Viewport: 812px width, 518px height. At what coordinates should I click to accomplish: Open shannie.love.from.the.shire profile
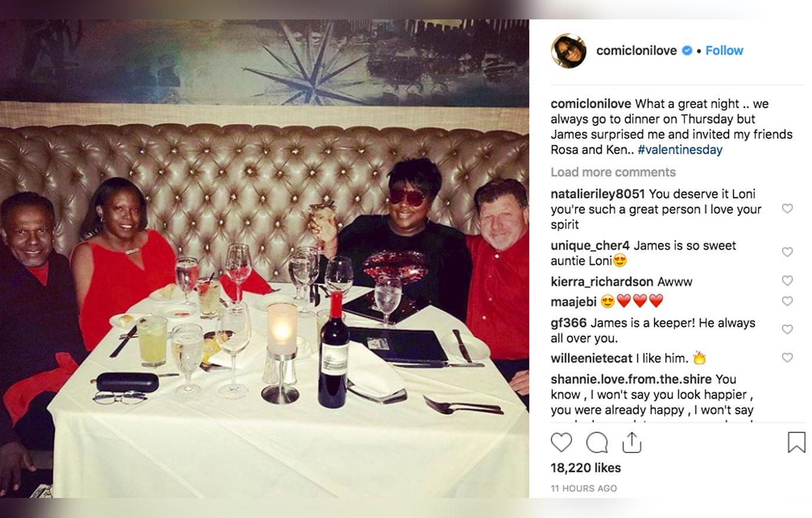[x=631, y=379]
